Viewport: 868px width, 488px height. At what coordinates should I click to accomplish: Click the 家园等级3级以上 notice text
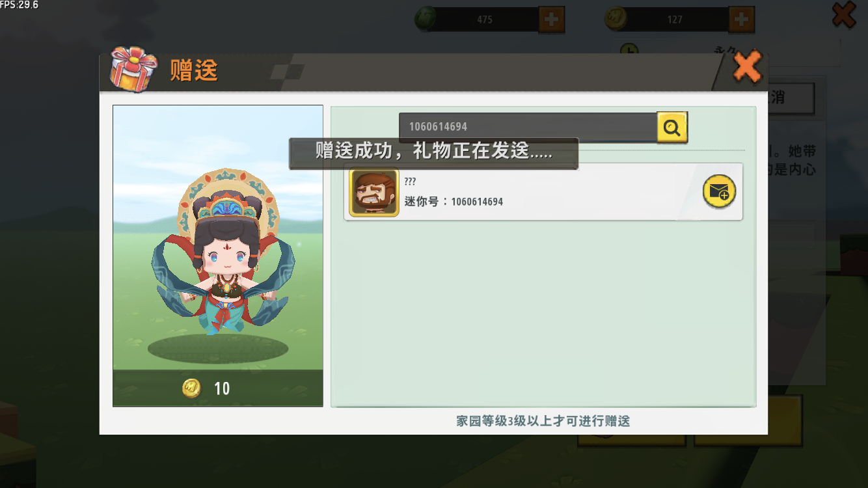(x=543, y=421)
